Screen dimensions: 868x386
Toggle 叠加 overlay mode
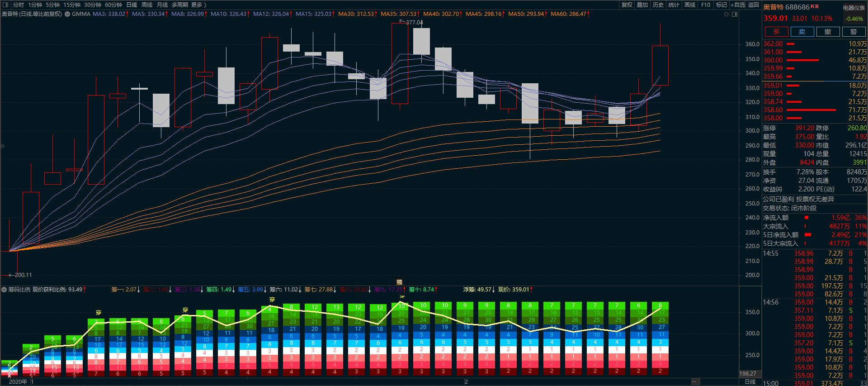pos(642,5)
